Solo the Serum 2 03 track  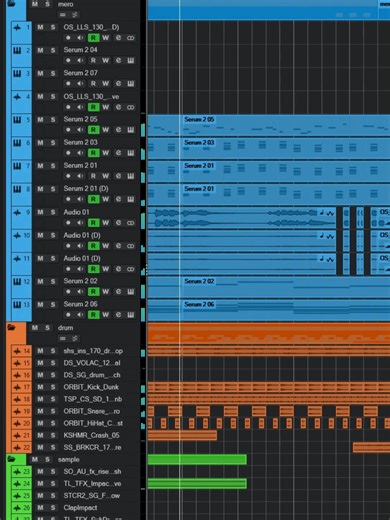pos(53,143)
